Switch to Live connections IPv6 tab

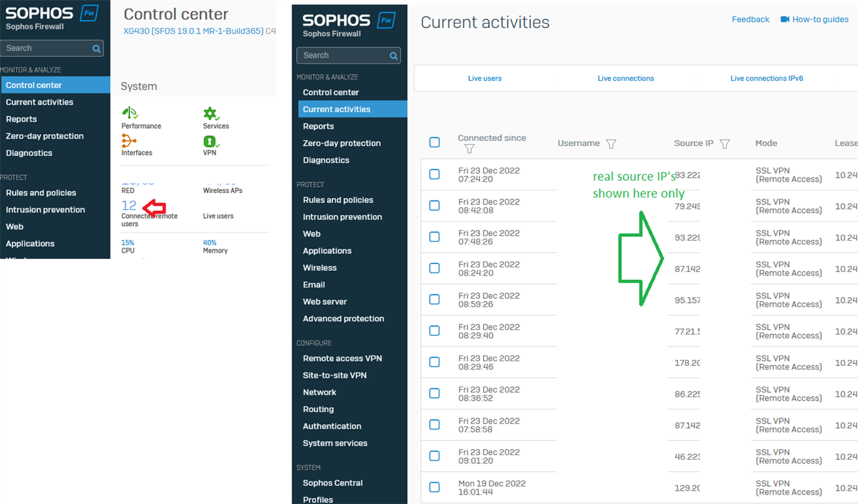(x=766, y=78)
